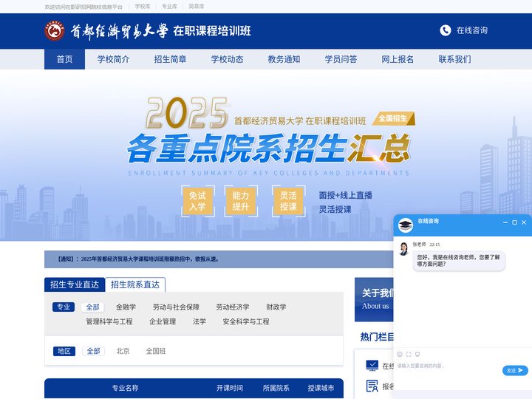Maximize the 在线咨询 chat window
This screenshot has height=399, width=532.
pos(514,222)
